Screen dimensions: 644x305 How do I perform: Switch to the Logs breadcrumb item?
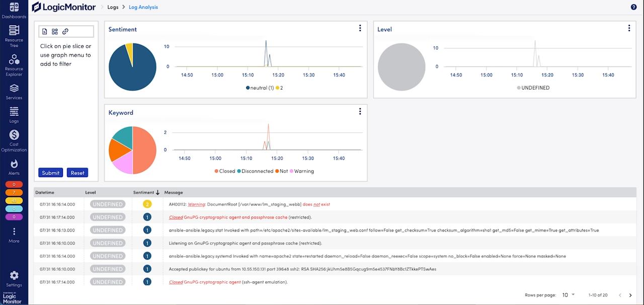pyautogui.click(x=113, y=7)
